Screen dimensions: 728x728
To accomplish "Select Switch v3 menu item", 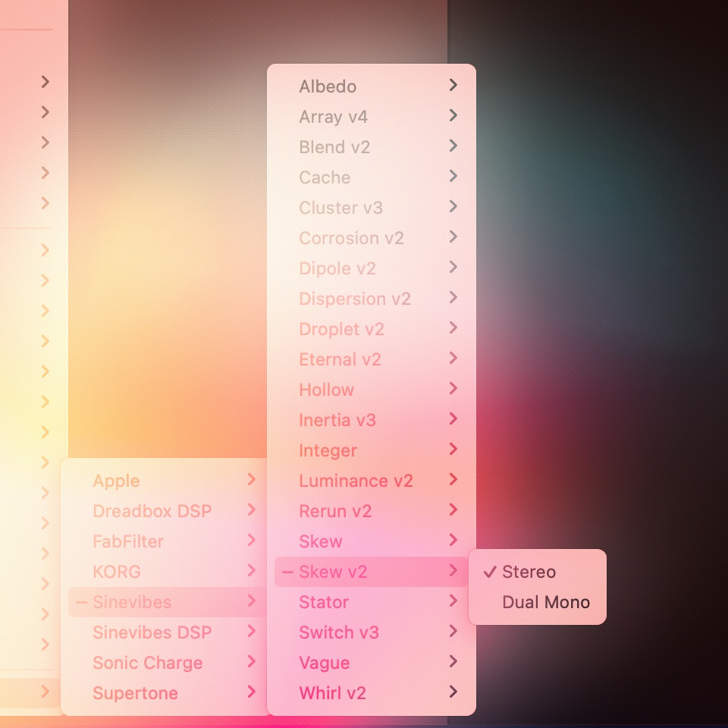I will pos(371,632).
